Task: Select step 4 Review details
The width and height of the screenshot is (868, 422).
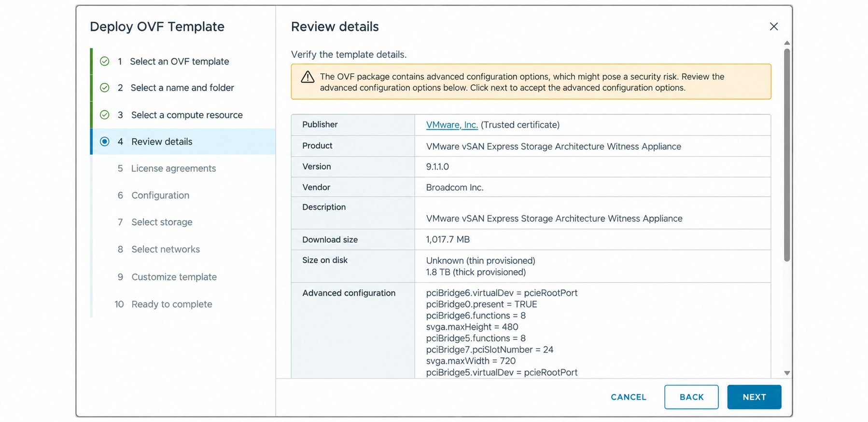Action: point(183,142)
